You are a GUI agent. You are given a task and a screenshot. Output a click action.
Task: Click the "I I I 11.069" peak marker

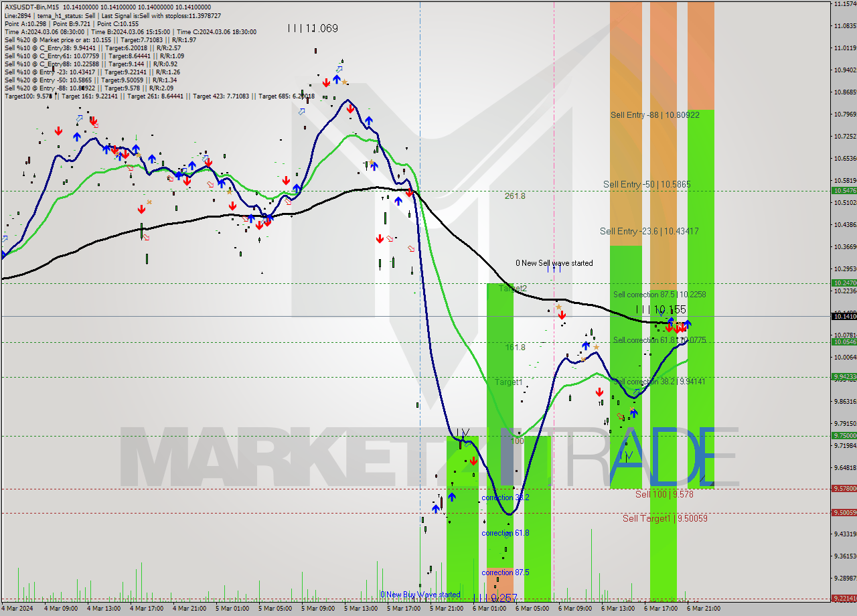click(x=313, y=28)
